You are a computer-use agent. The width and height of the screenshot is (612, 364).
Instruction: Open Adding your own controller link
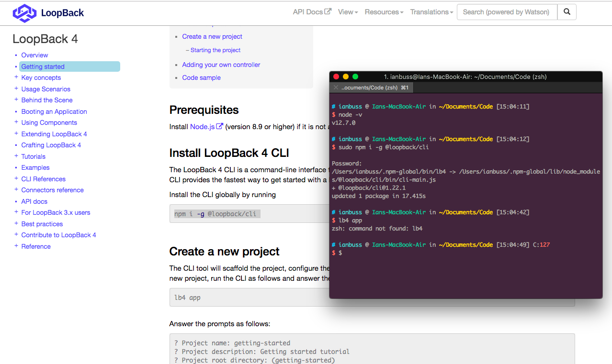tap(221, 65)
